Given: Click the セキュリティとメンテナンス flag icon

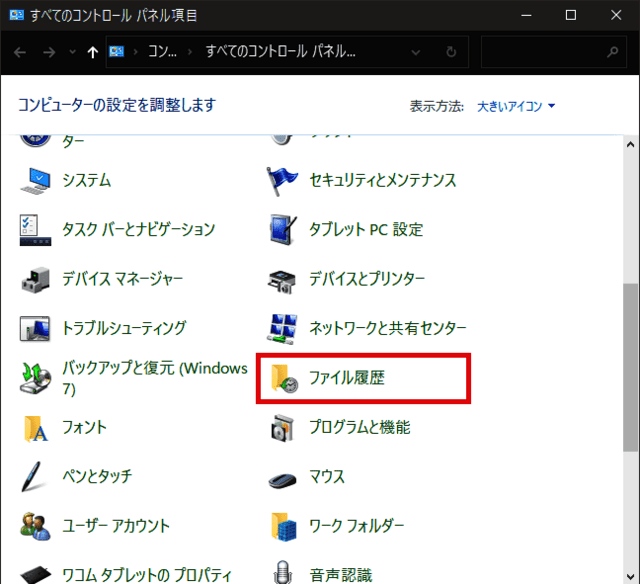Looking at the screenshot, I should click(283, 181).
